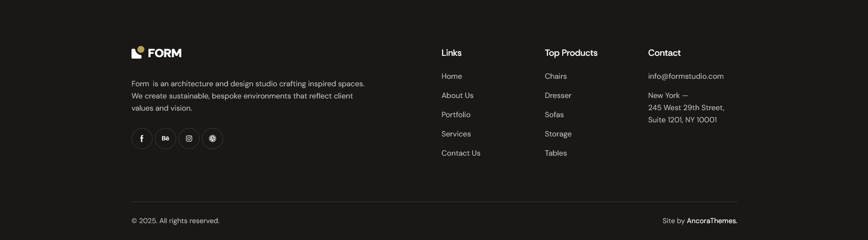Go to the Home footer link
868x240 pixels.
[x=451, y=76]
